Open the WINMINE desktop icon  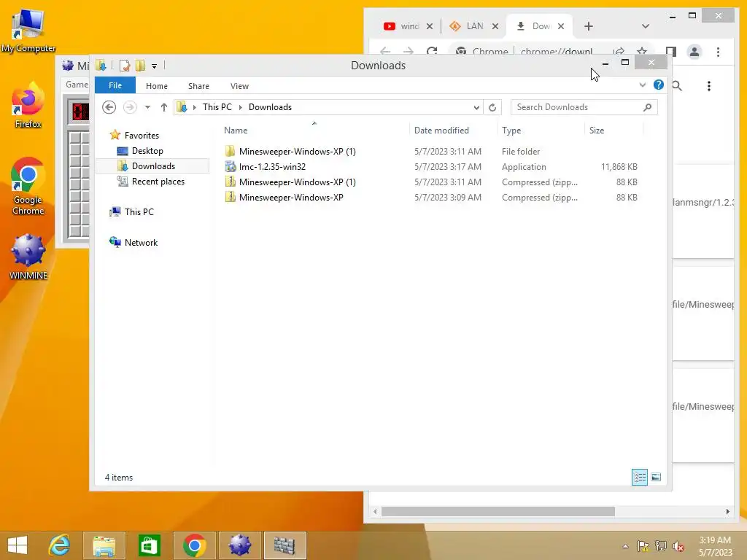pos(28,257)
